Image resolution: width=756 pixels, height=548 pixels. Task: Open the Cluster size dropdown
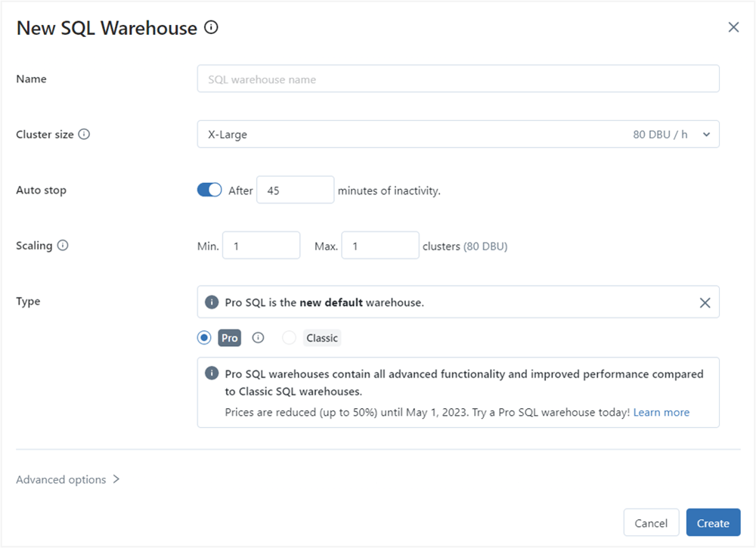coord(457,135)
